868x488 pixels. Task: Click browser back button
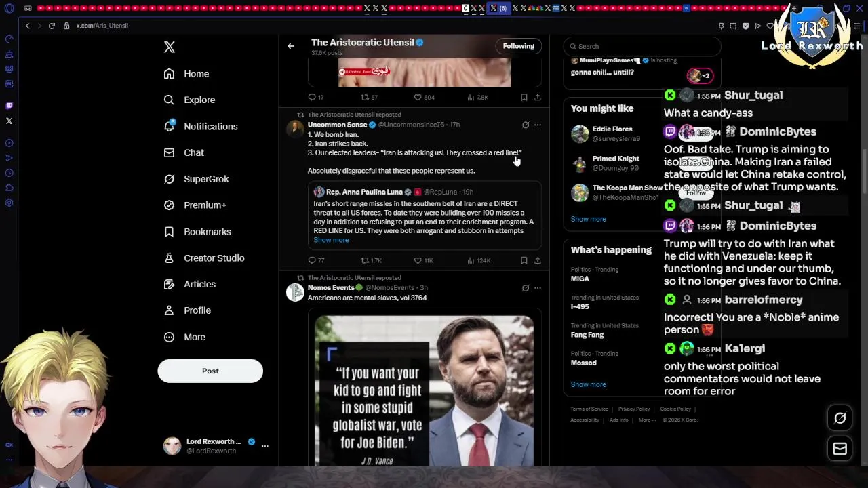(27, 26)
